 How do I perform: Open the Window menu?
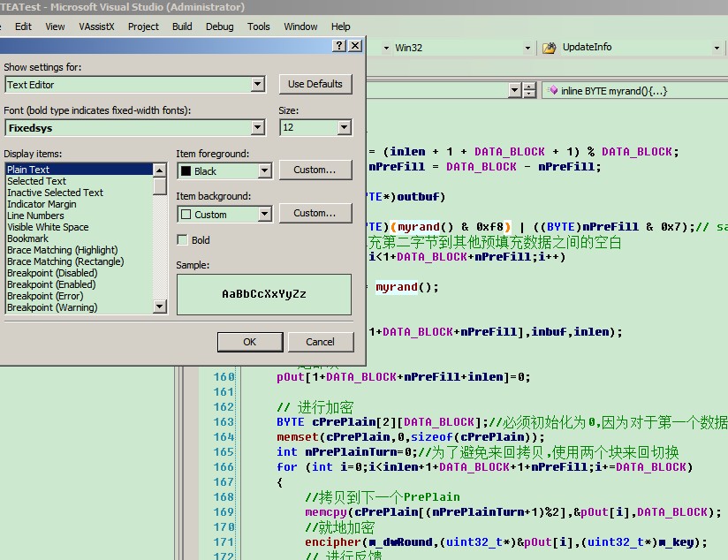300,26
